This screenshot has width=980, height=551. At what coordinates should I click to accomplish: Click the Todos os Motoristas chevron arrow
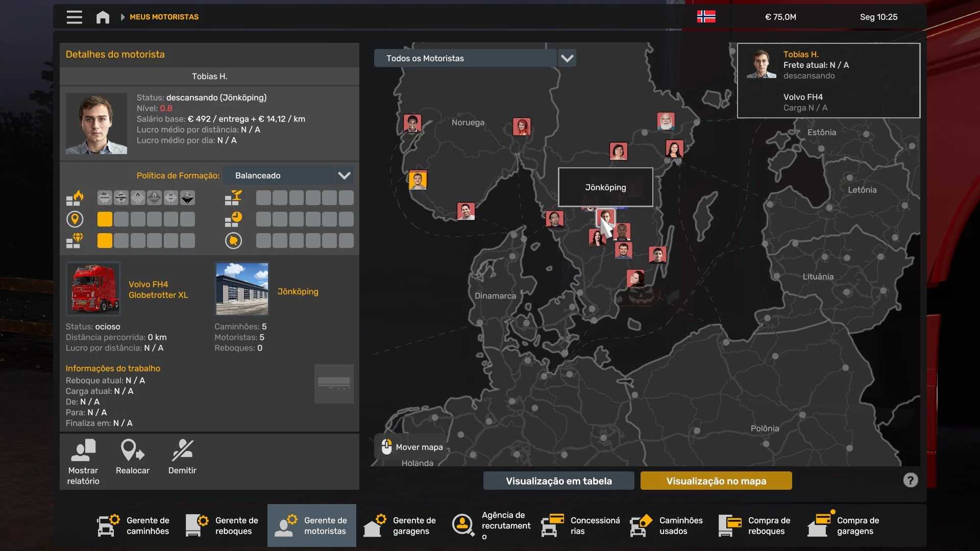[567, 58]
